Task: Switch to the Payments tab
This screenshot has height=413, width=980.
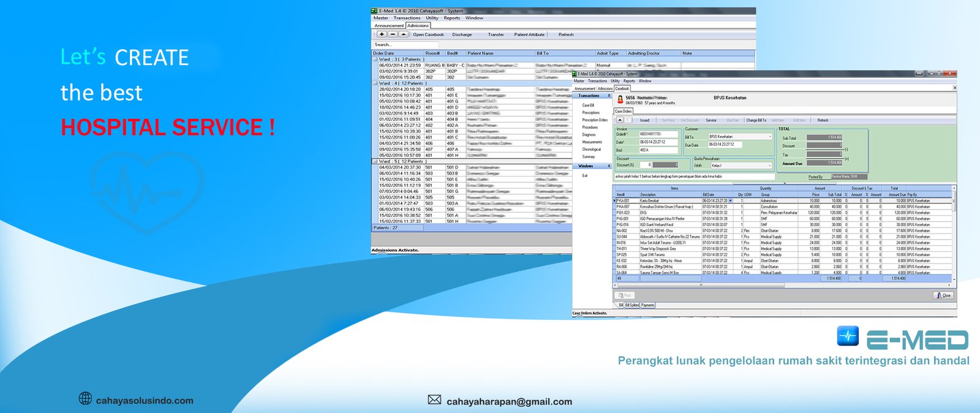Action: 647,305
